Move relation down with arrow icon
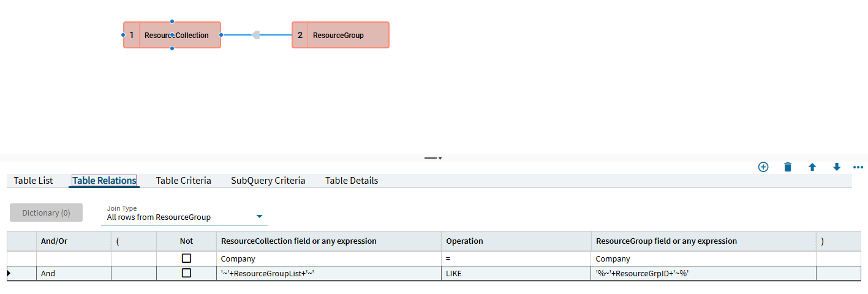868x294 pixels. 837,167
